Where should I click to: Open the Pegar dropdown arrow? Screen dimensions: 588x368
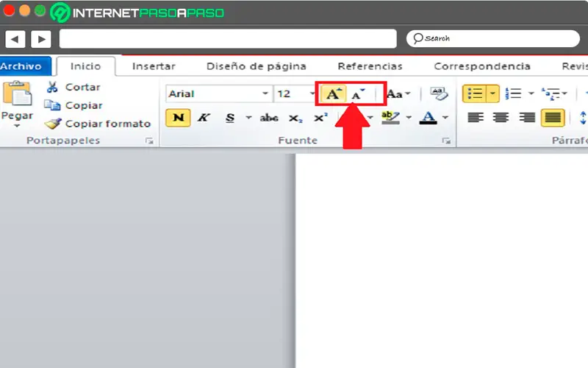point(17,126)
